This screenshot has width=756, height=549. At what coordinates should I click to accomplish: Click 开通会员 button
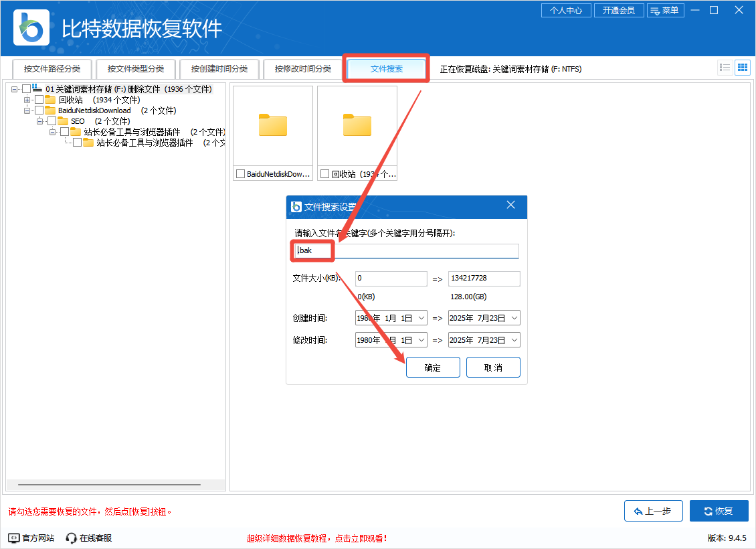click(619, 10)
